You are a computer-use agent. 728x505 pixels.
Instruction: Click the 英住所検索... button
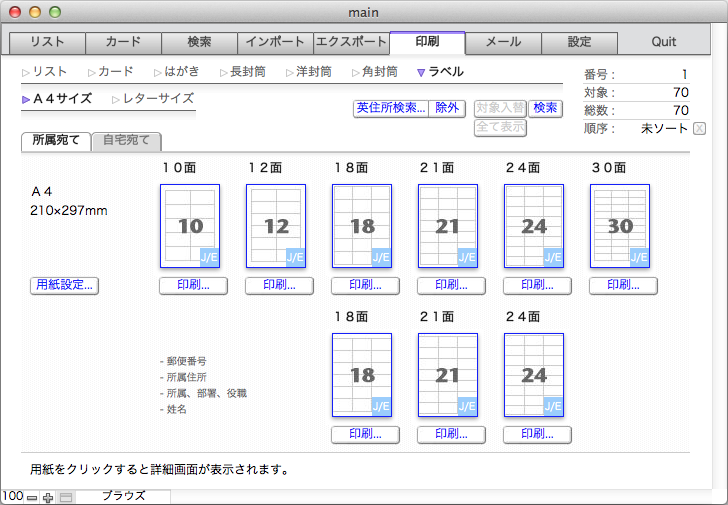point(390,108)
